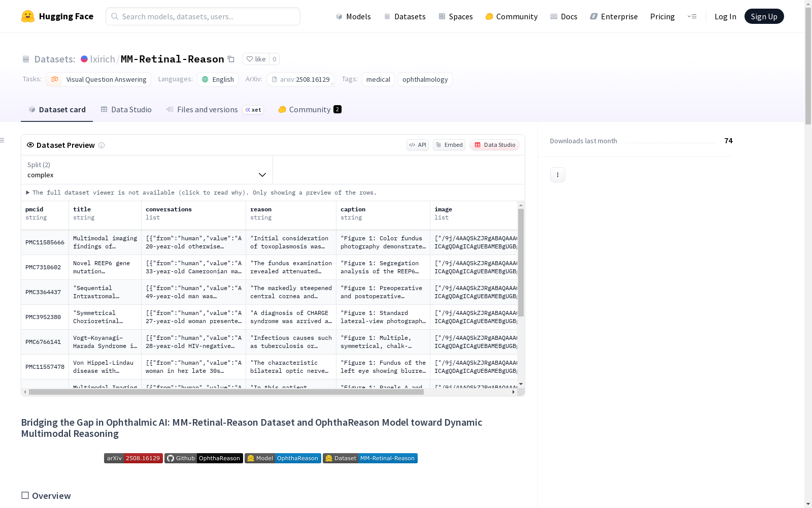Open the Community tab
Screen dimensions: 812x508
310,110
